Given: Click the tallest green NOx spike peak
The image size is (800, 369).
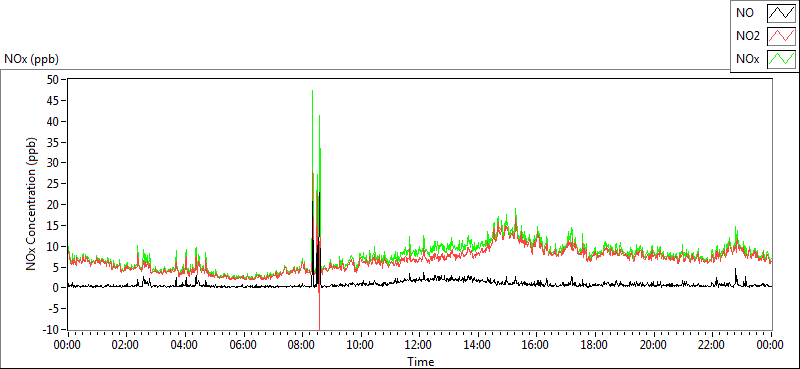Looking at the screenshot, I should [312, 91].
